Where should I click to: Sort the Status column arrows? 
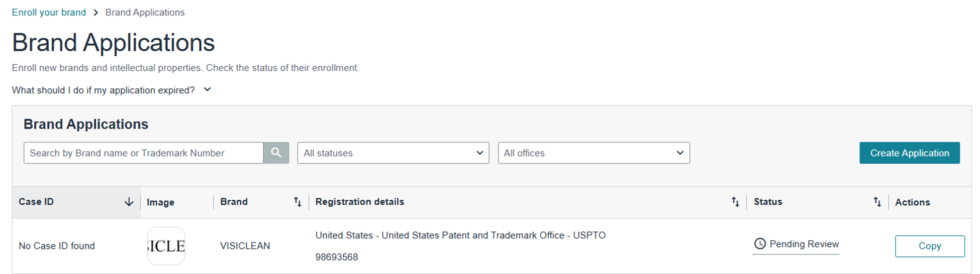[877, 202]
